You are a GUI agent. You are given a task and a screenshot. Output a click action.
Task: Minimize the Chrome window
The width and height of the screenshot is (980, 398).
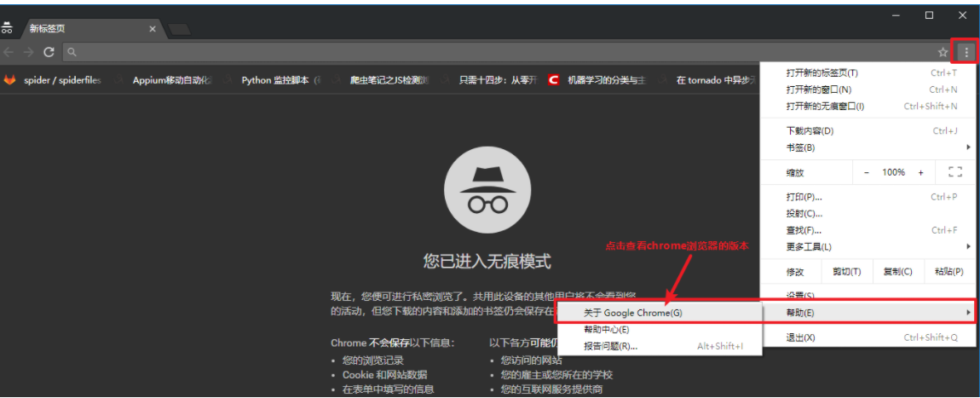coord(896,14)
